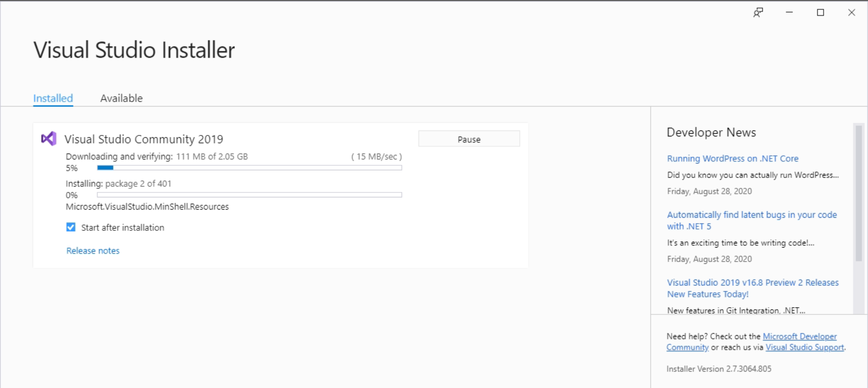Click the send feedback icon in title bar
This screenshot has height=388, width=868.
[758, 13]
